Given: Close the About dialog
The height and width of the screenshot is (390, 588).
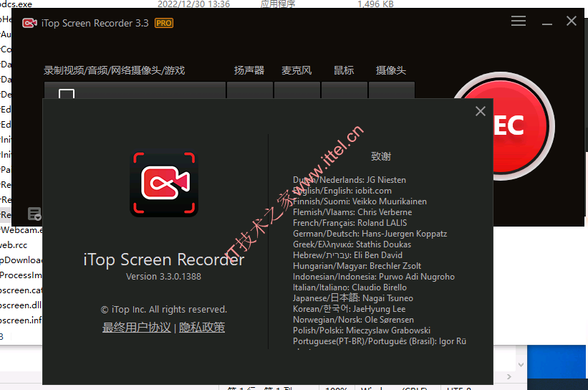Looking at the screenshot, I should (x=481, y=111).
